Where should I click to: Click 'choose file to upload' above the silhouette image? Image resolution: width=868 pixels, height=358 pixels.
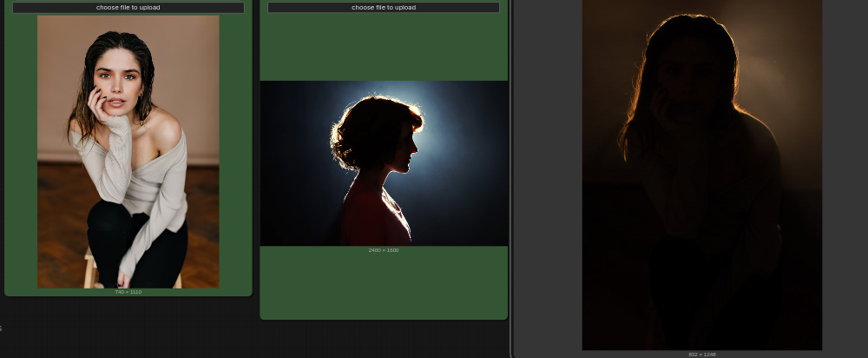point(384,8)
